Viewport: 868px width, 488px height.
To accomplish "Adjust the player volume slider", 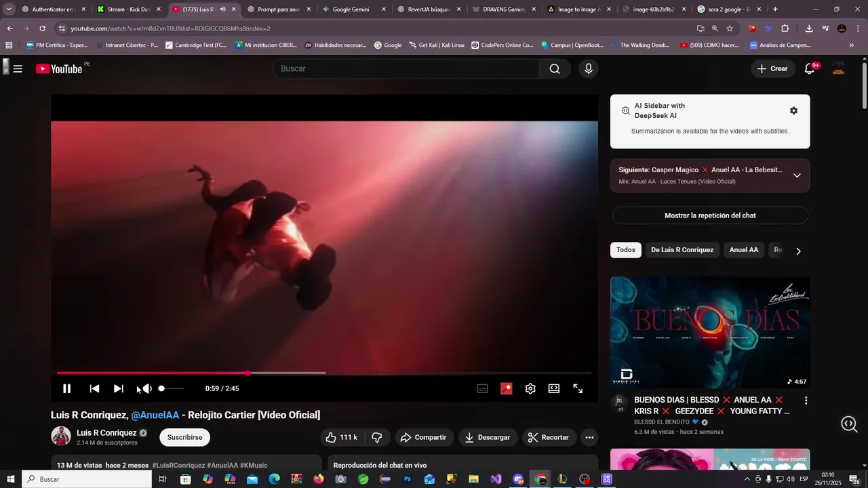I will 171,388.
